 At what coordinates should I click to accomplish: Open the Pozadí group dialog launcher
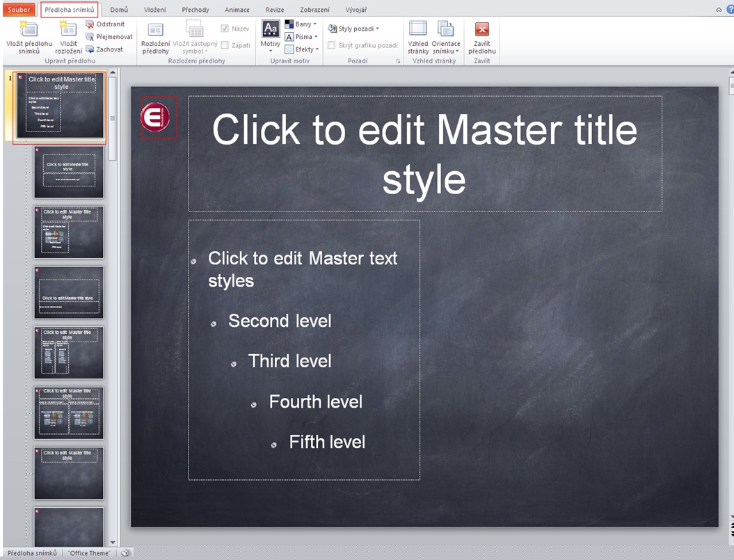coord(398,61)
